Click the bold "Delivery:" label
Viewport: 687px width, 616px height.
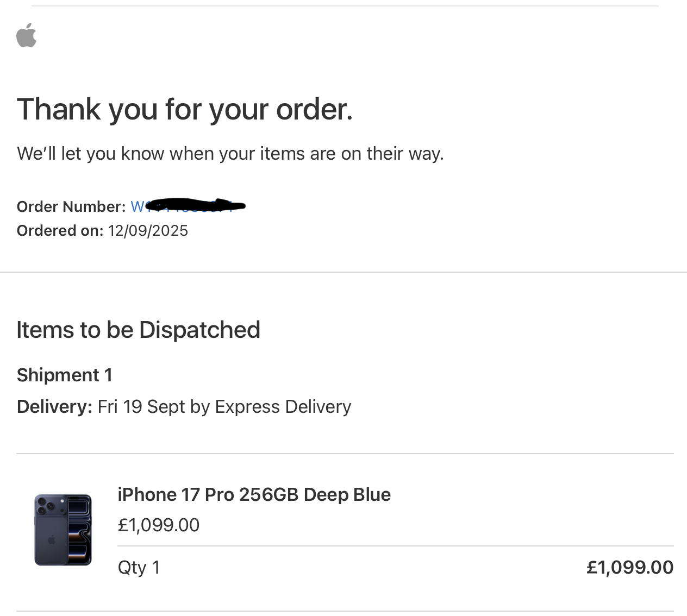(54, 407)
